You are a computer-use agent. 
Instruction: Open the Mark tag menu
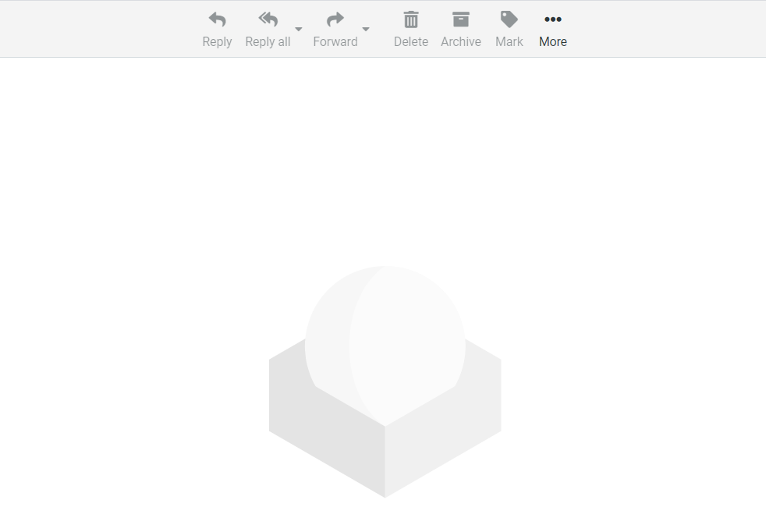pos(509,20)
